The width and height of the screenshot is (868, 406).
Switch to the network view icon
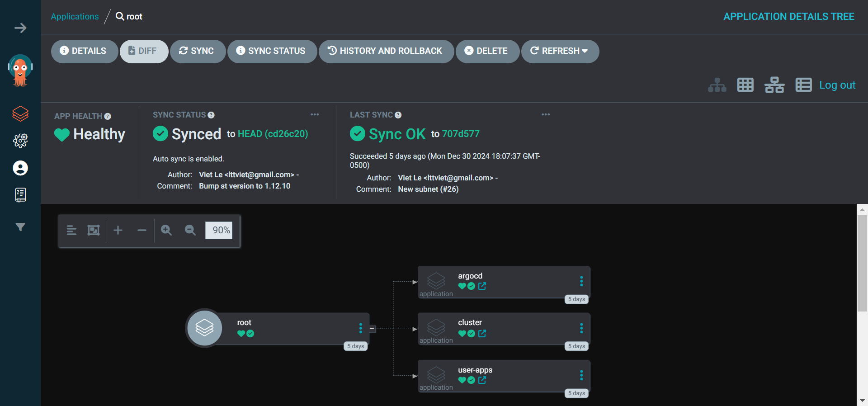[774, 85]
